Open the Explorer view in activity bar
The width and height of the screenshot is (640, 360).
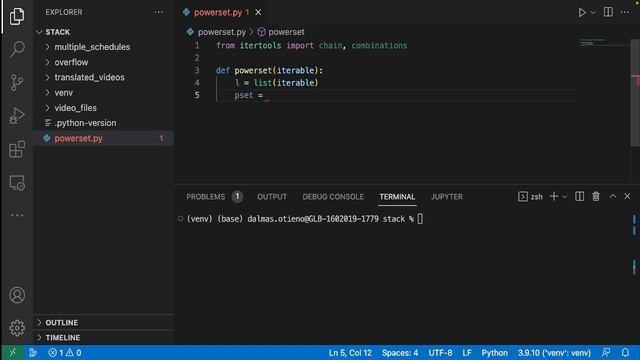point(17,16)
